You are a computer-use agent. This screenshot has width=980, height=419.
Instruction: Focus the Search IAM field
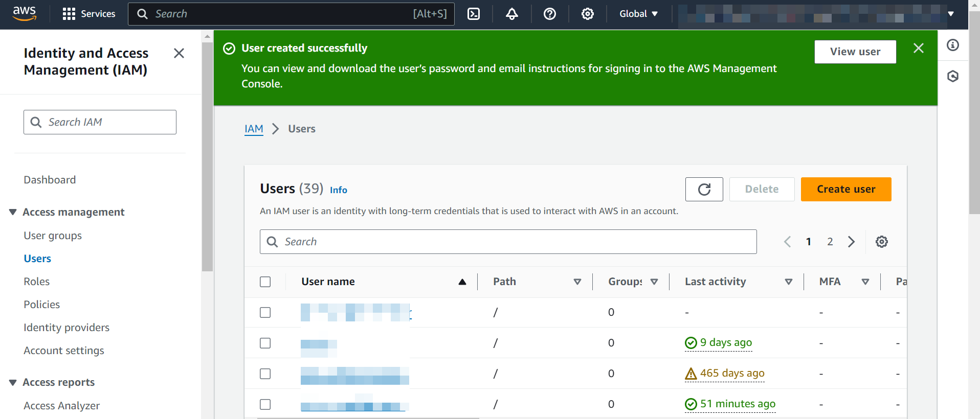(x=100, y=122)
